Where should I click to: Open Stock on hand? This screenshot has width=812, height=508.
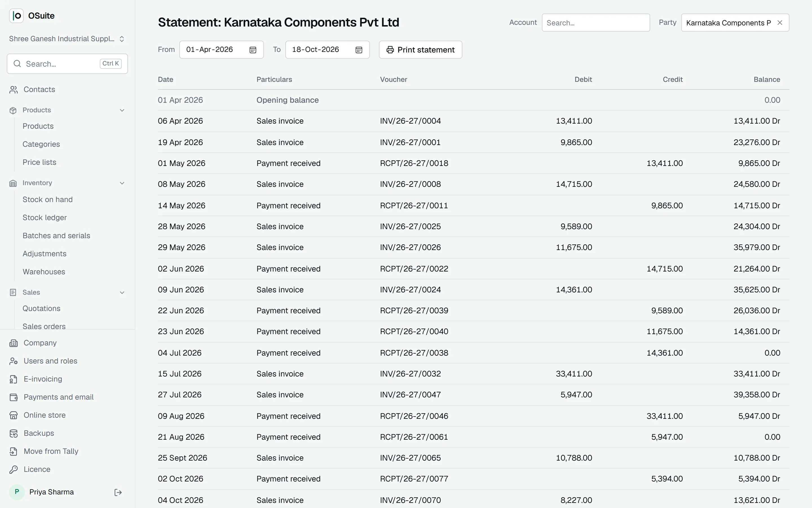48,200
